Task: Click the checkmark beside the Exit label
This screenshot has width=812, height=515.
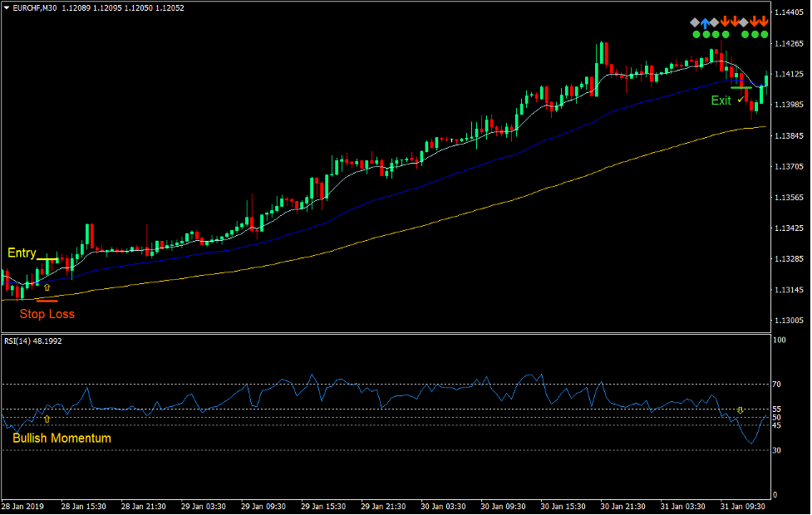Action: coord(740,100)
